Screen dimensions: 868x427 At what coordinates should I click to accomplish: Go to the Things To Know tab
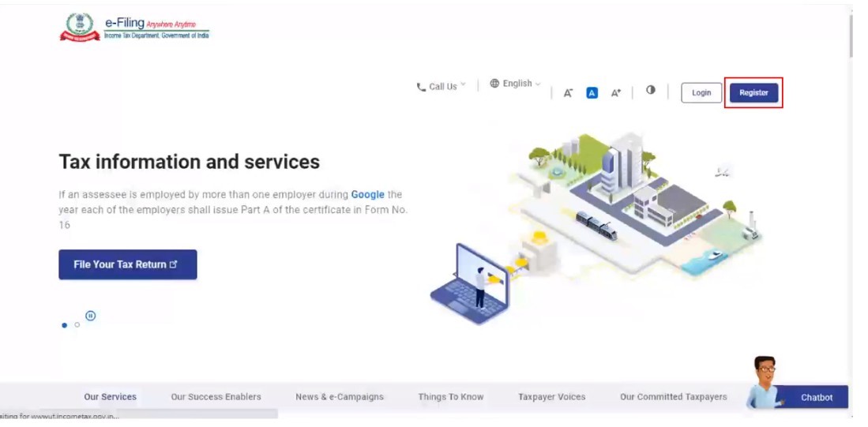450,397
